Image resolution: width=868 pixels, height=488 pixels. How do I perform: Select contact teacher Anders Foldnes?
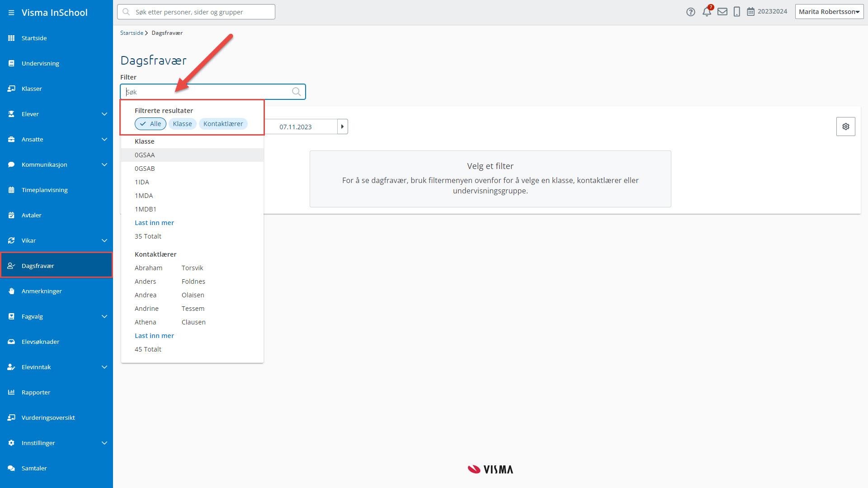pos(192,282)
